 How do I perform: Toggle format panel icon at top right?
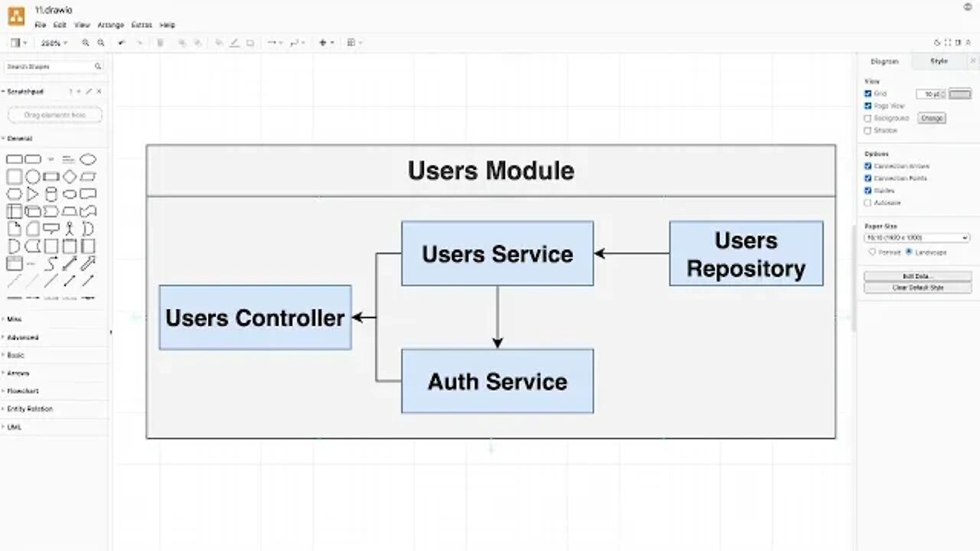[958, 43]
